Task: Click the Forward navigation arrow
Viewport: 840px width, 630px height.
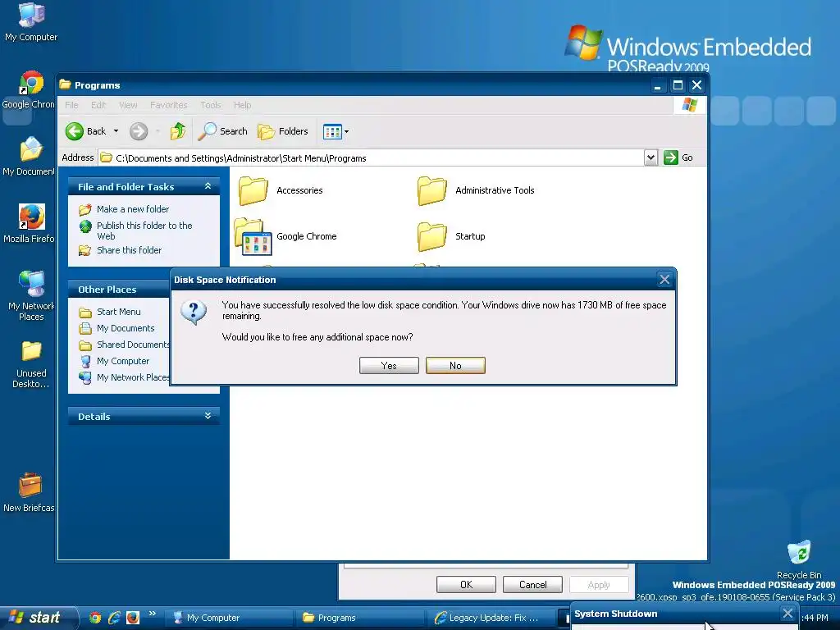Action: pyautogui.click(x=139, y=131)
